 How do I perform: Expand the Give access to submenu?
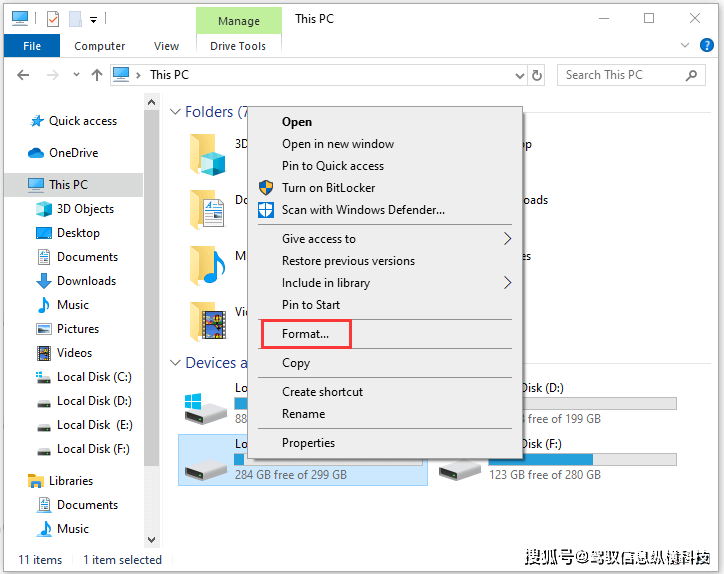pos(507,239)
